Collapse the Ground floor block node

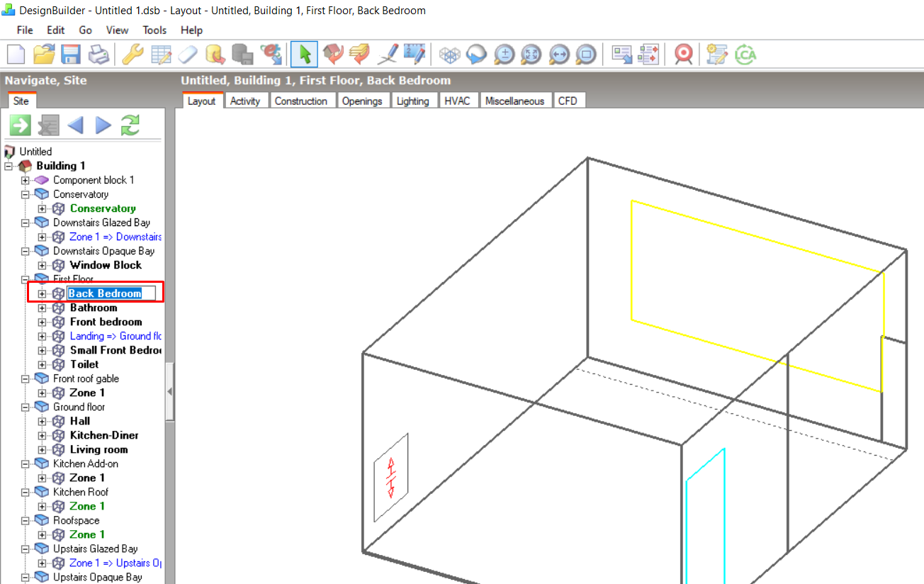click(x=26, y=407)
